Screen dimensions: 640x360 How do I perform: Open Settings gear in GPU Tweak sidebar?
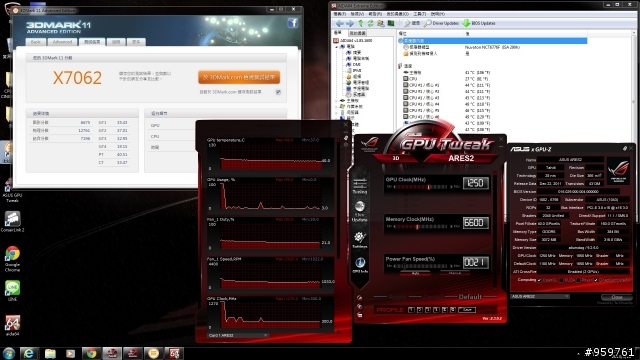point(360,240)
